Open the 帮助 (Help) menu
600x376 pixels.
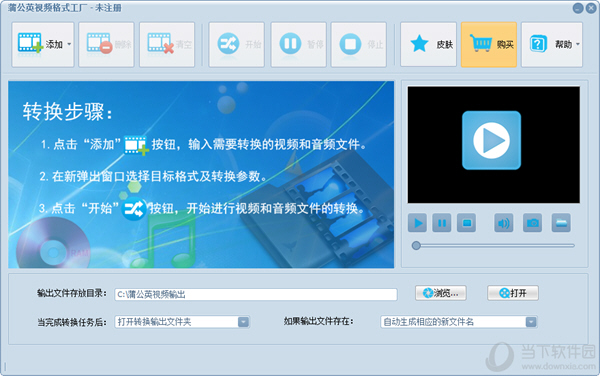point(552,45)
